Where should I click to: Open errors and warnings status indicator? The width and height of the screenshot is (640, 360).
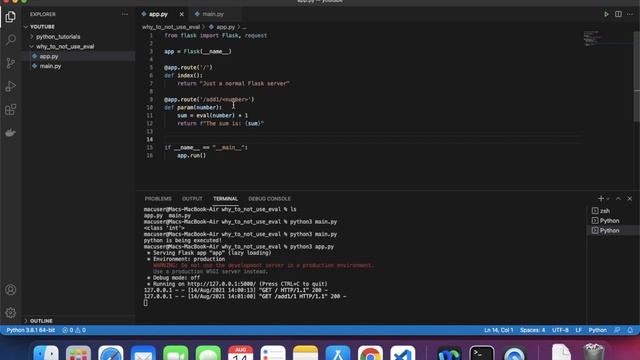[74, 330]
